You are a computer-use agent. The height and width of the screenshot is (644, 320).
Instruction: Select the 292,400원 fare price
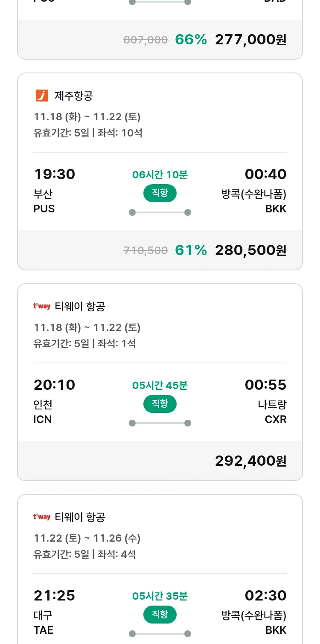[x=250, y=461]
